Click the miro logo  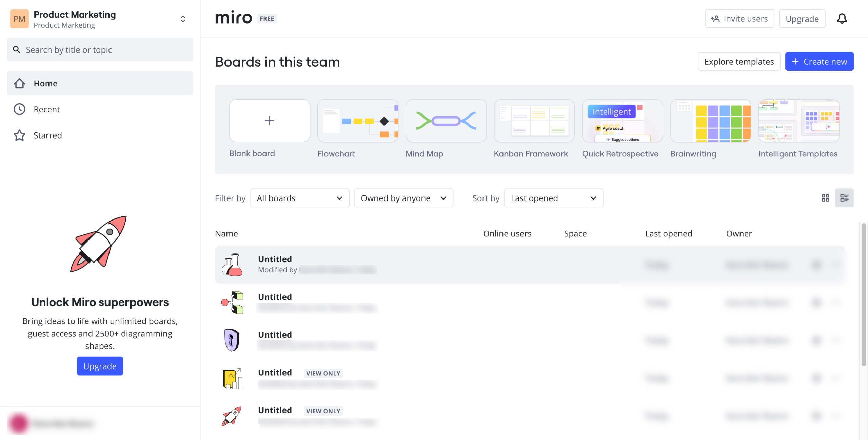tap(234, 18)
